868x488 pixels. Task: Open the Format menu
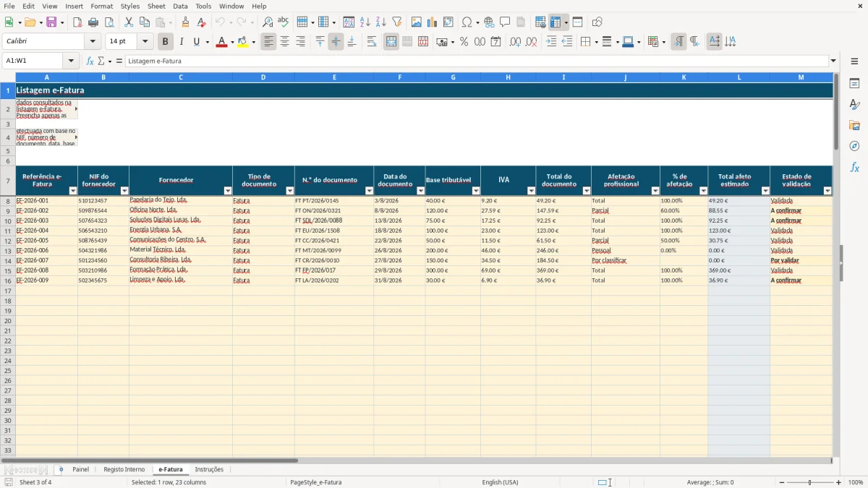coord(101,6)
